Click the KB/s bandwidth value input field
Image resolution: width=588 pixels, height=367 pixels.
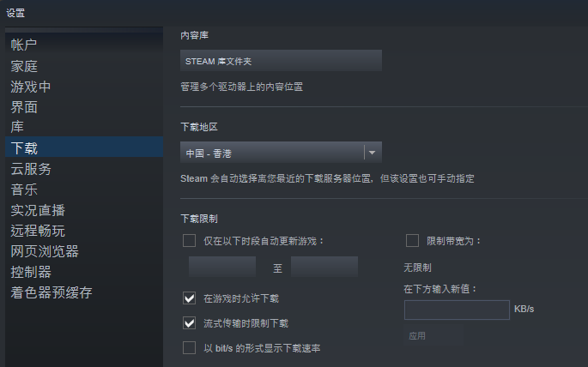click(x=457, y=310)
